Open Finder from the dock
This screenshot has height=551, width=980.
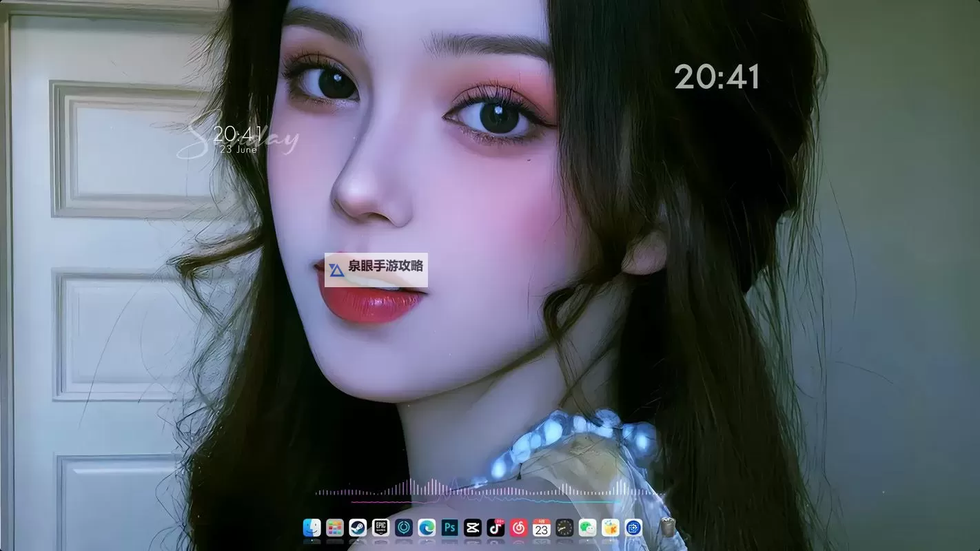click(312, 528)
